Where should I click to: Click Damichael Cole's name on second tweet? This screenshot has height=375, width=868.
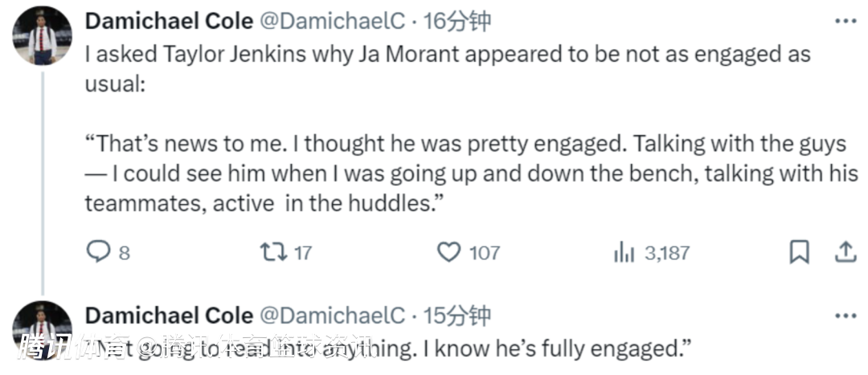pyautogui.click(x=169, y=315)
